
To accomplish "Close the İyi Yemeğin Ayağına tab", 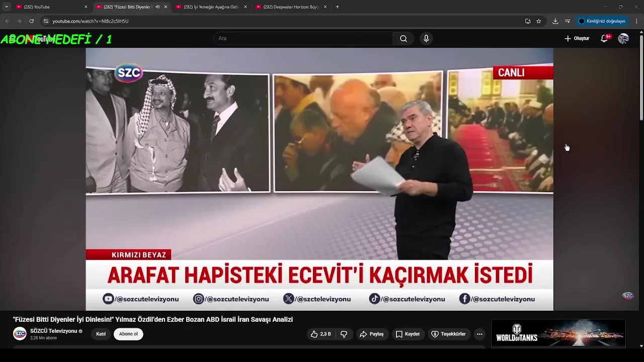I will coord(245,7).
